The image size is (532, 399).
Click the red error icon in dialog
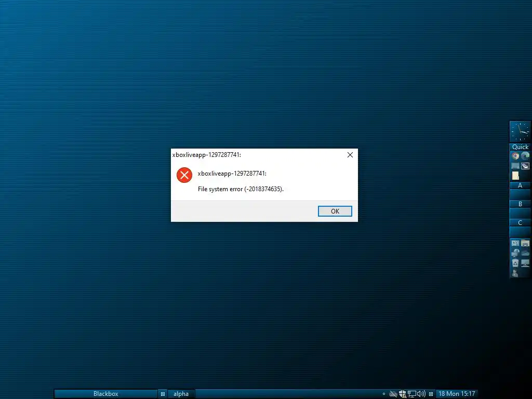point(184,175)
